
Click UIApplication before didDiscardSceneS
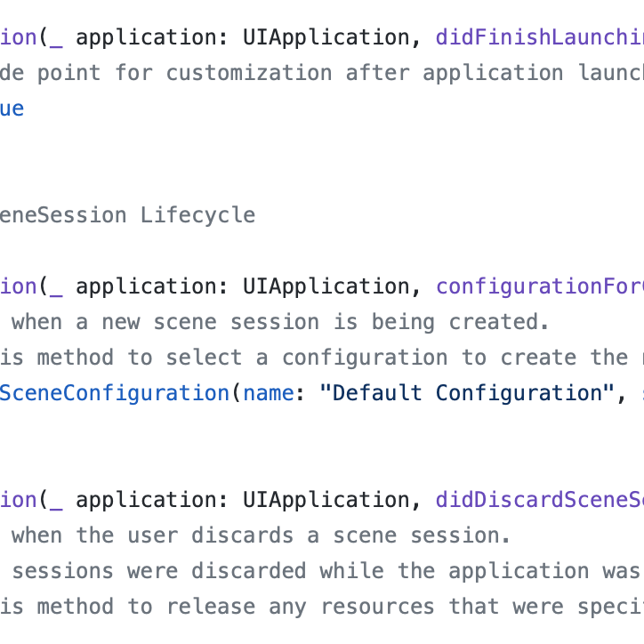pos(326,500)
